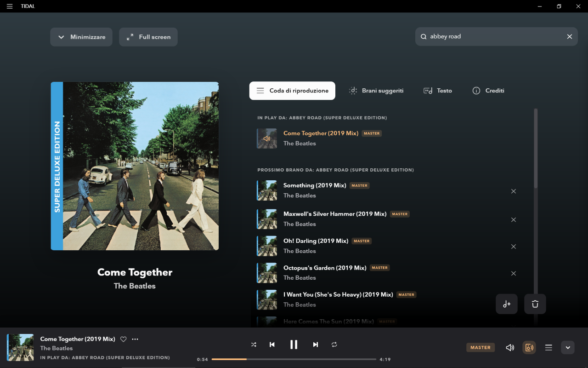Play Octopus's Garden (2019 Mix)
This screenshot has width=588, height=368.
325,268
